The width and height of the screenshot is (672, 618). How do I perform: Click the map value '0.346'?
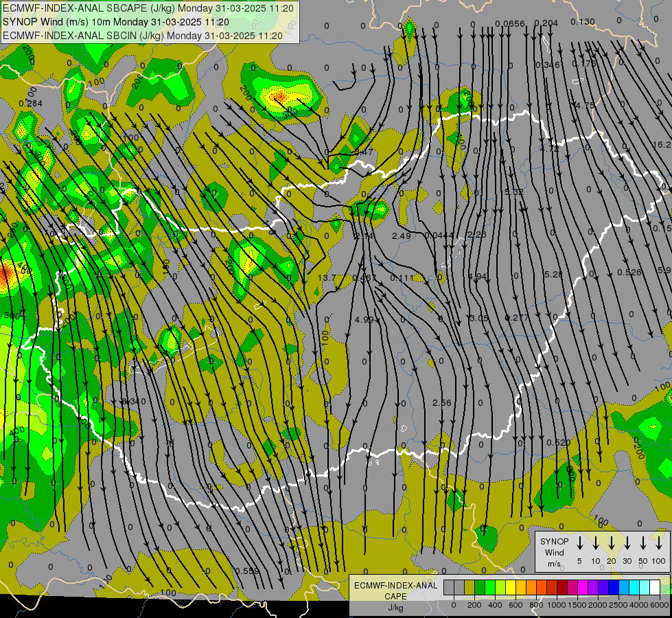(x=548, y=65)
